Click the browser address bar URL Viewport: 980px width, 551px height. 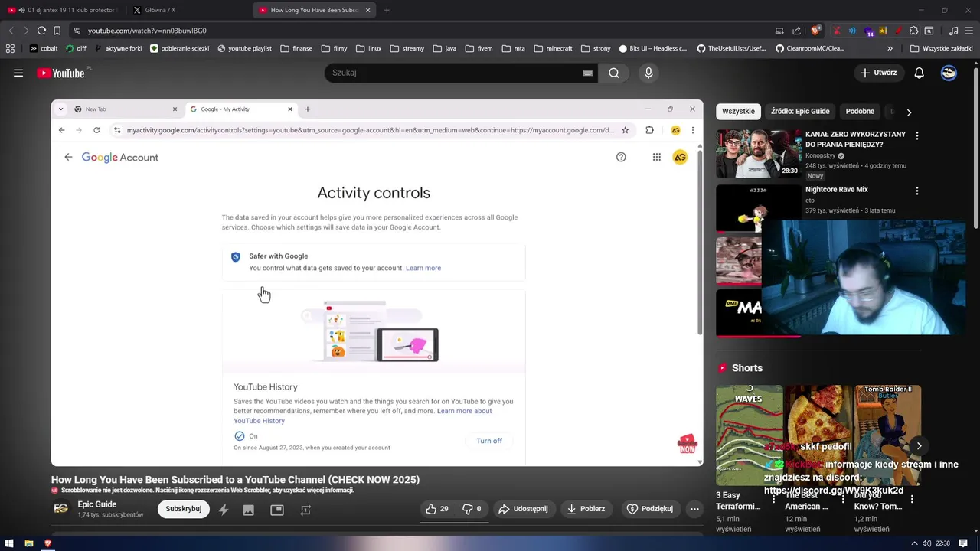pos(147,31)
